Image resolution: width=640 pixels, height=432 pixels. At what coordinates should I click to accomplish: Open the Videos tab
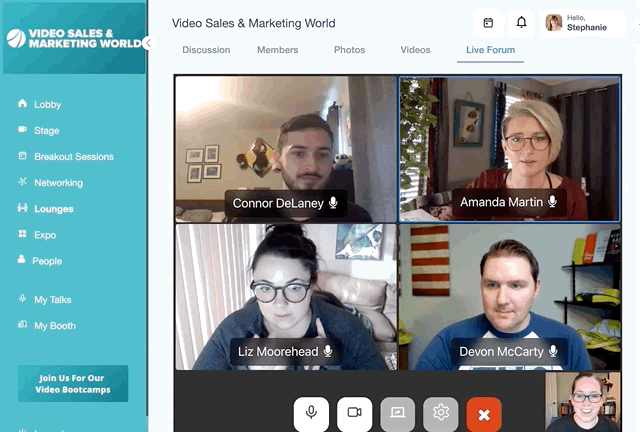[x=415, y=50]
